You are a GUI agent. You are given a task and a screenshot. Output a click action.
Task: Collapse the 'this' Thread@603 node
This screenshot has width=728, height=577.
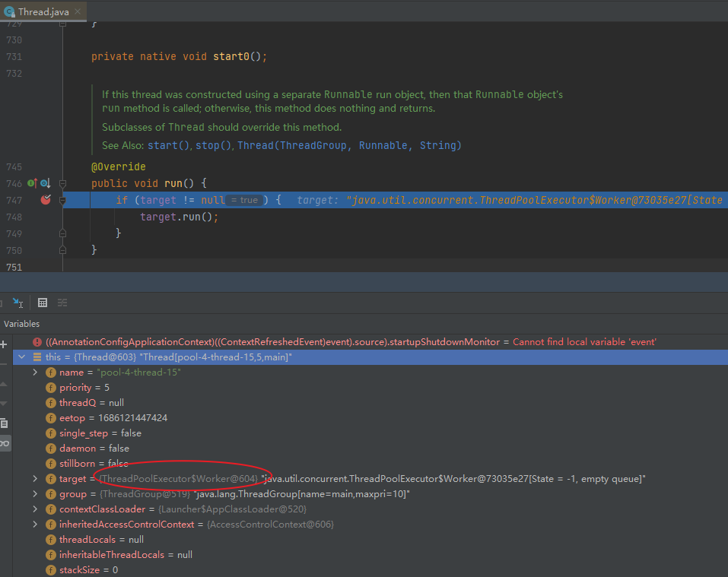pos(22,357)
